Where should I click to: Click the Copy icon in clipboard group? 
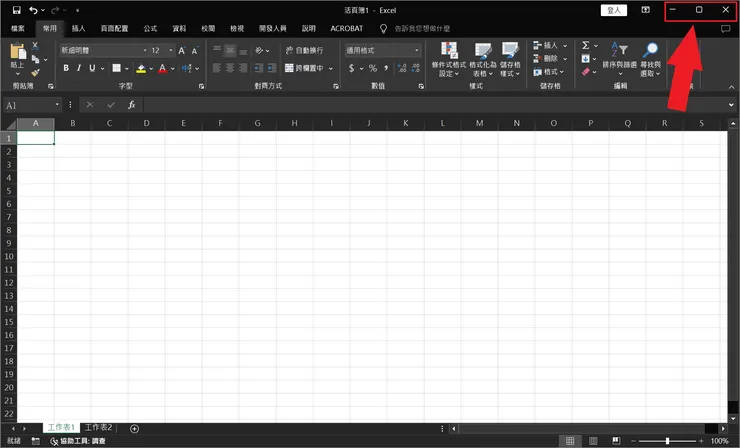[x=35, y=59]
